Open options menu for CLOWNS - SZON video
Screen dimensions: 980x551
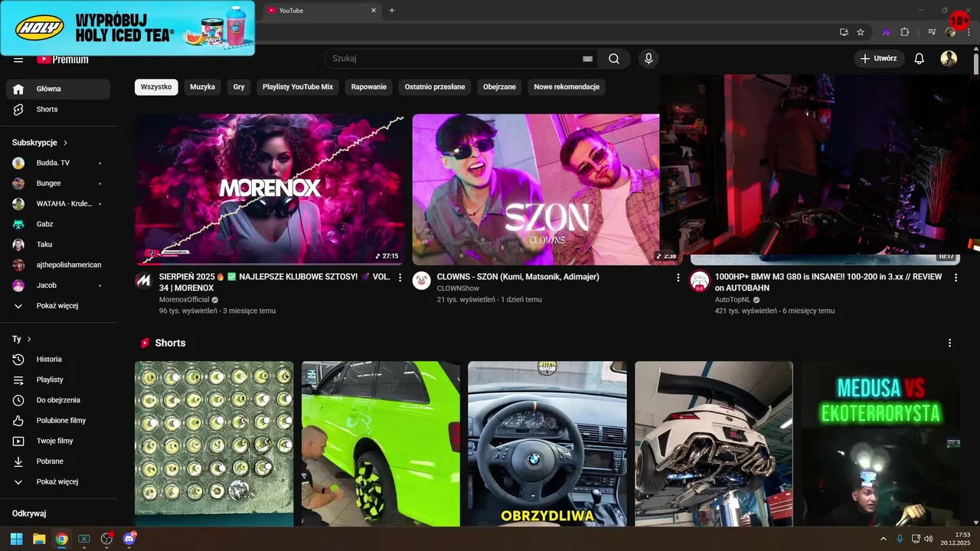point(678,277)
